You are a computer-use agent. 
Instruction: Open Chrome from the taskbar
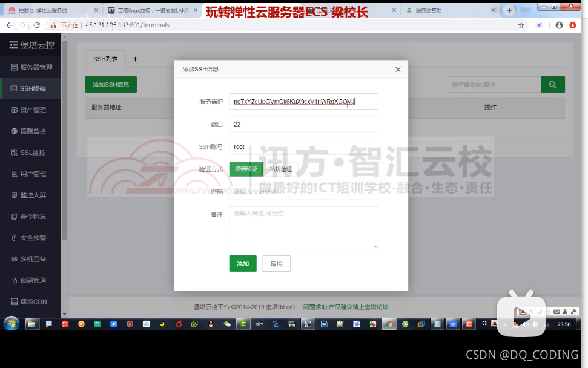click(x=388, y=324)
